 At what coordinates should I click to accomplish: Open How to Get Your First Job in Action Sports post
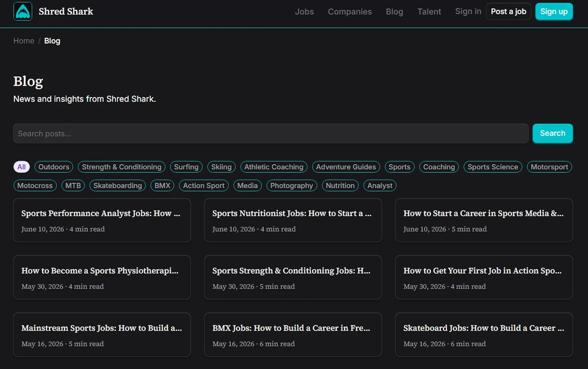(x=484, y=277)
